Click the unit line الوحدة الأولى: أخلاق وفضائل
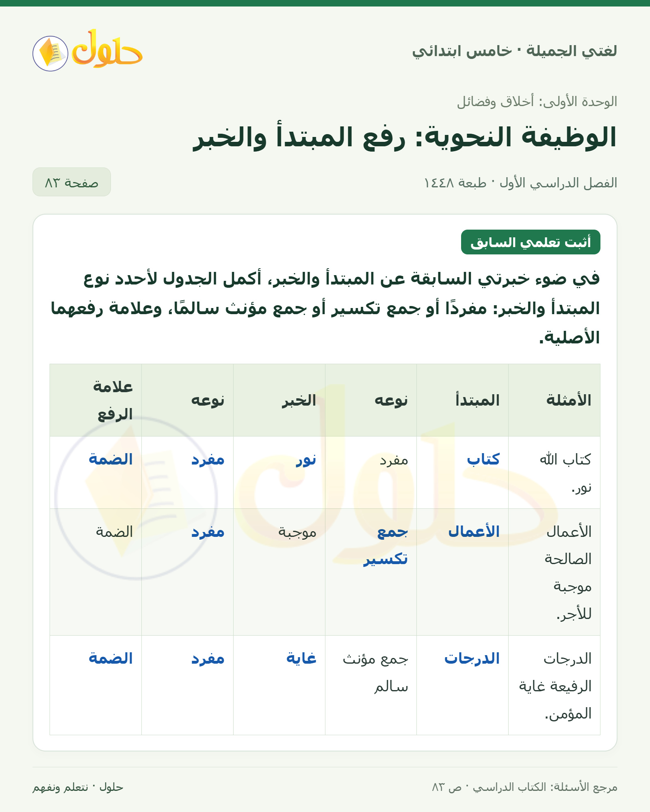Screen dimensions: 650x812 tap(537, 101)
